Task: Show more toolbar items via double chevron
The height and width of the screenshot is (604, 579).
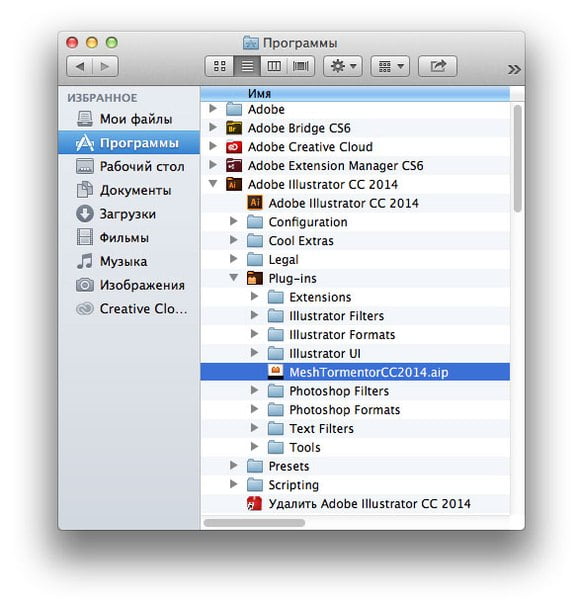Action: [514, 70]
